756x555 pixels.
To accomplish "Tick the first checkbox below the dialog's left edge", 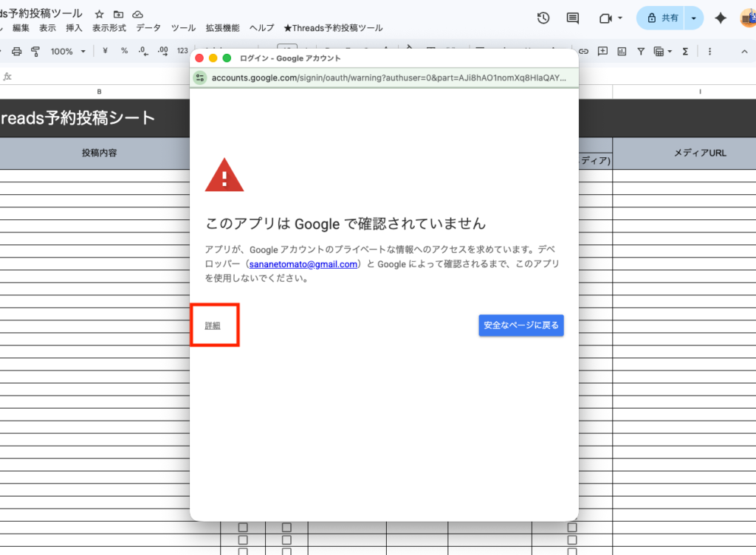I will tap(242, 528).
